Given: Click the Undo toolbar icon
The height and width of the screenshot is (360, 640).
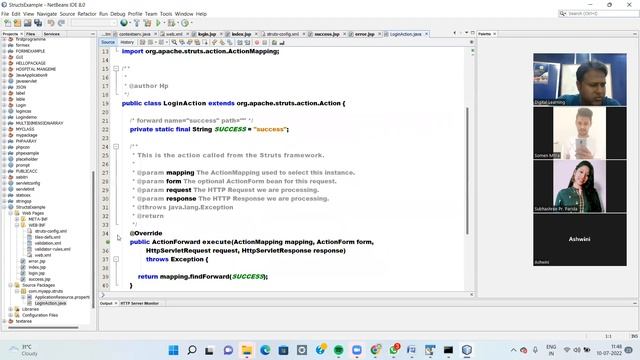Looking at the screenshot, I should 51,23.
